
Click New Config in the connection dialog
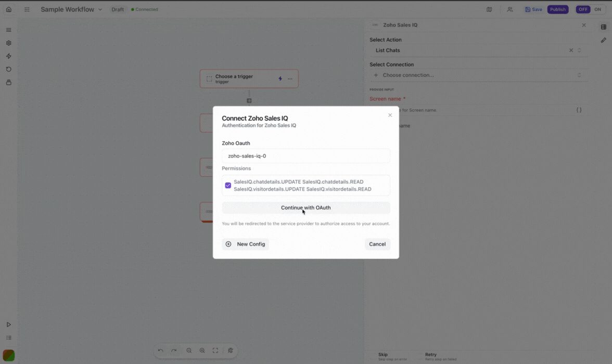245,244
